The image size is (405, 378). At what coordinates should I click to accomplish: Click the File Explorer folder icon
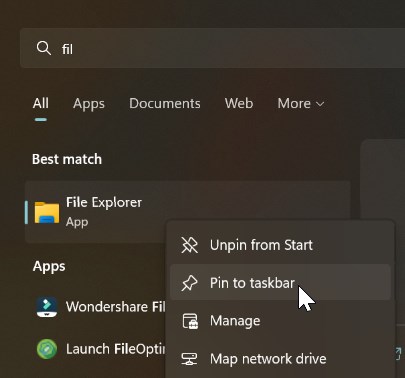click(x=47, y=212)
